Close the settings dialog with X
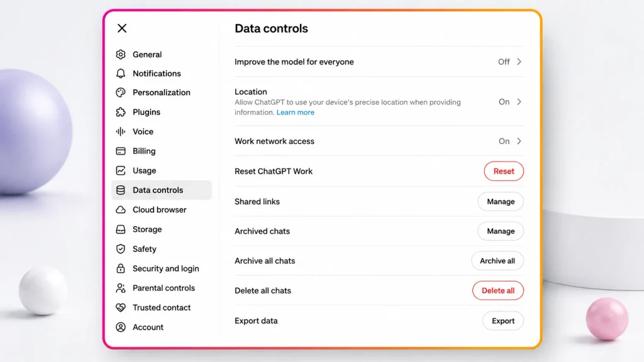This screenshot has height=362, width=644. pos(122,28)
